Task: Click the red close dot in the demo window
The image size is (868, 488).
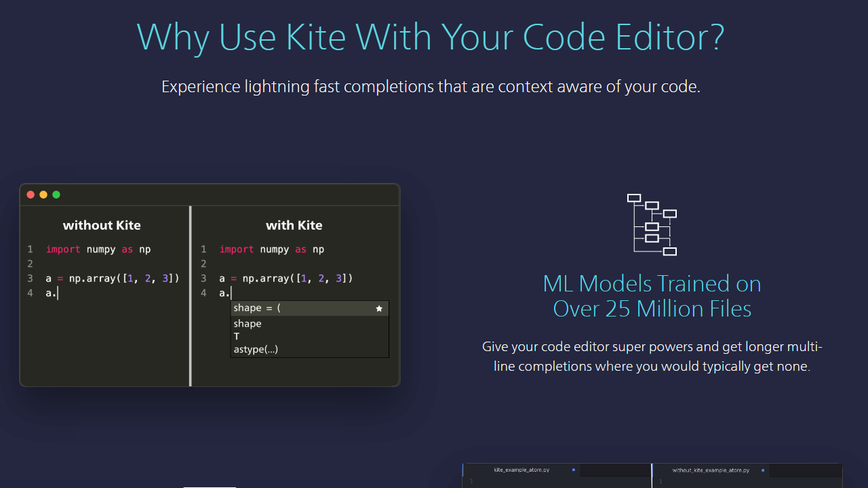Action: click(x=31, y=195)
